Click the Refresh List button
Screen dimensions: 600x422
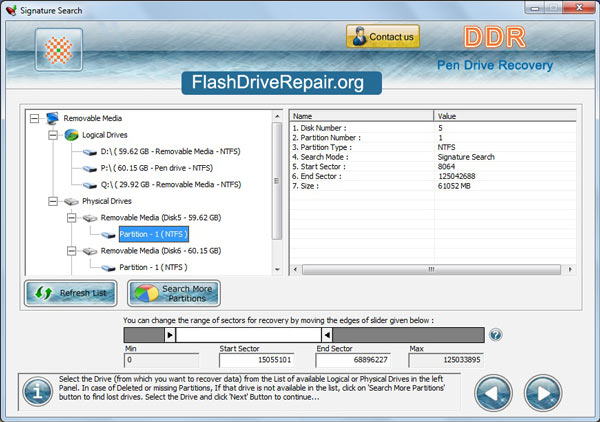[x=71, y=293]
